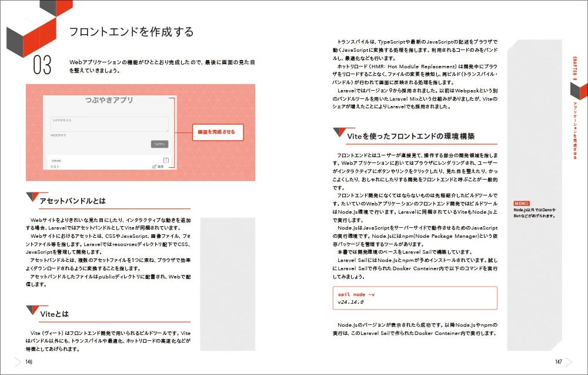The width and height of the screenshot is (588, 375).
Task: Click the paragraph starting ホットリロード（HMR
Action: pos(415,74)
